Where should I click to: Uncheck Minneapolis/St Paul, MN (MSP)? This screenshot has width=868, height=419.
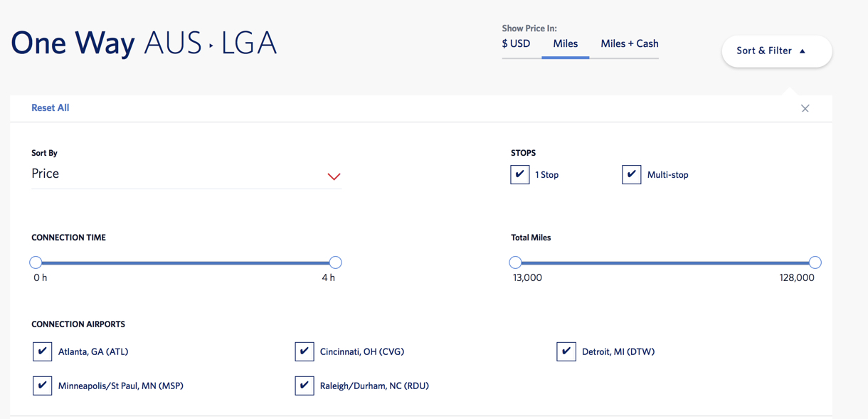pyautogui.click(x=42, y=385)
